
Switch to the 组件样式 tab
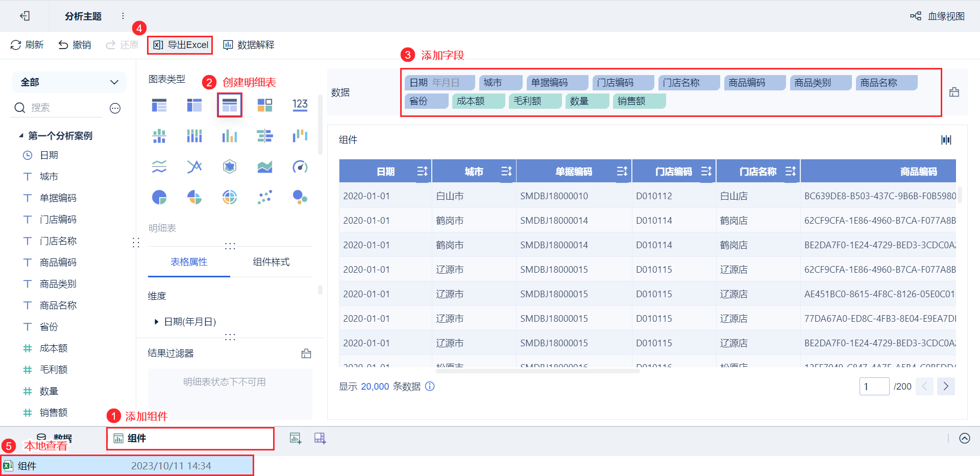pos(271,262)
